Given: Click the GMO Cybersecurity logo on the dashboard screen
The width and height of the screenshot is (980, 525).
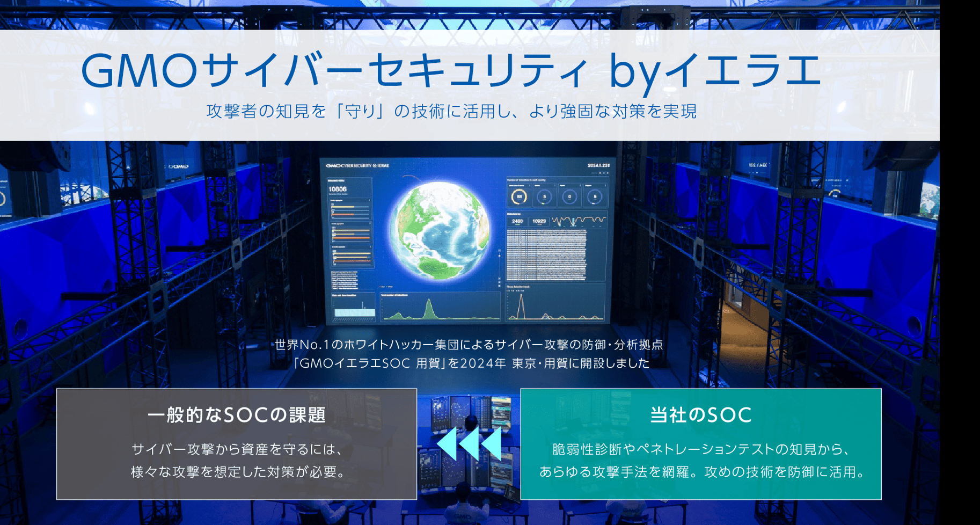Looking at the screenshot, I should click(357, 166).
